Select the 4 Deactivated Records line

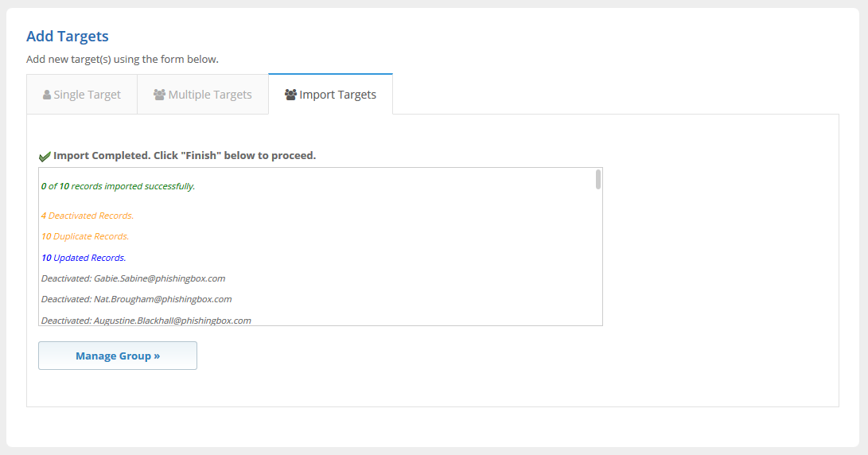88,216
